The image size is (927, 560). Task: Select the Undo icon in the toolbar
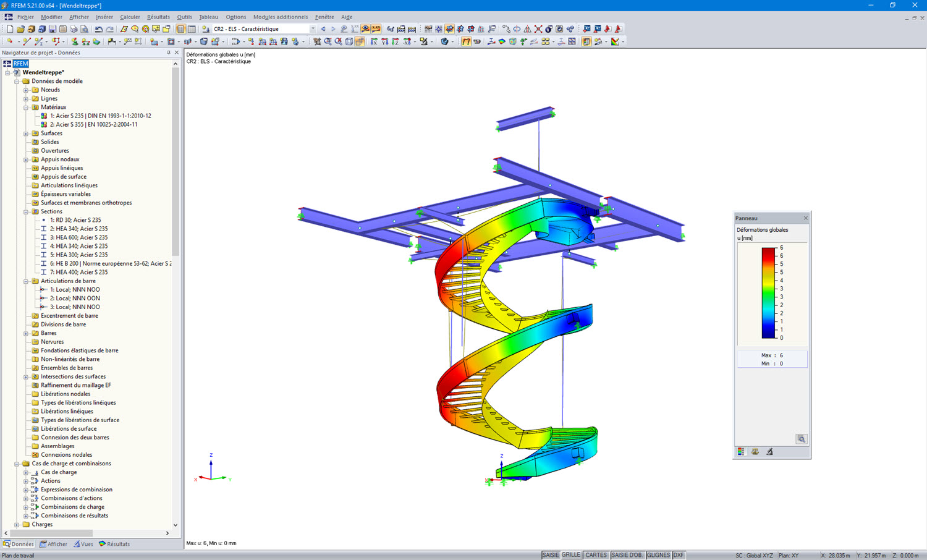coord(98,29)
